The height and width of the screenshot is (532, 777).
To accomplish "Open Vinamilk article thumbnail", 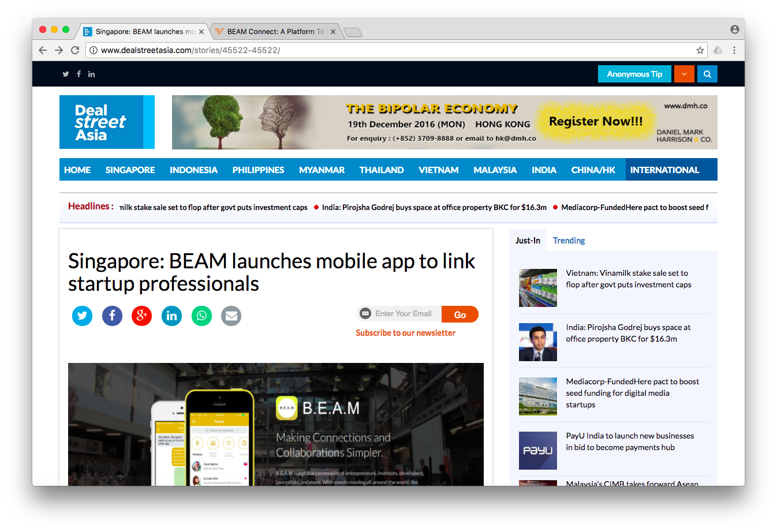I will click(x=538, y=288).
